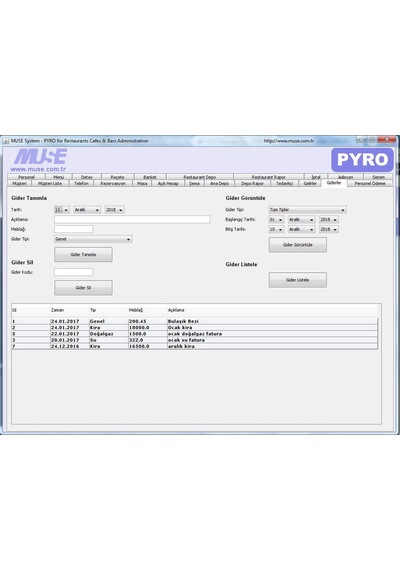Open the Tarih month dropdown showing Aralık
The height and width of the screenshot is (570, 400).
point(87,210)
